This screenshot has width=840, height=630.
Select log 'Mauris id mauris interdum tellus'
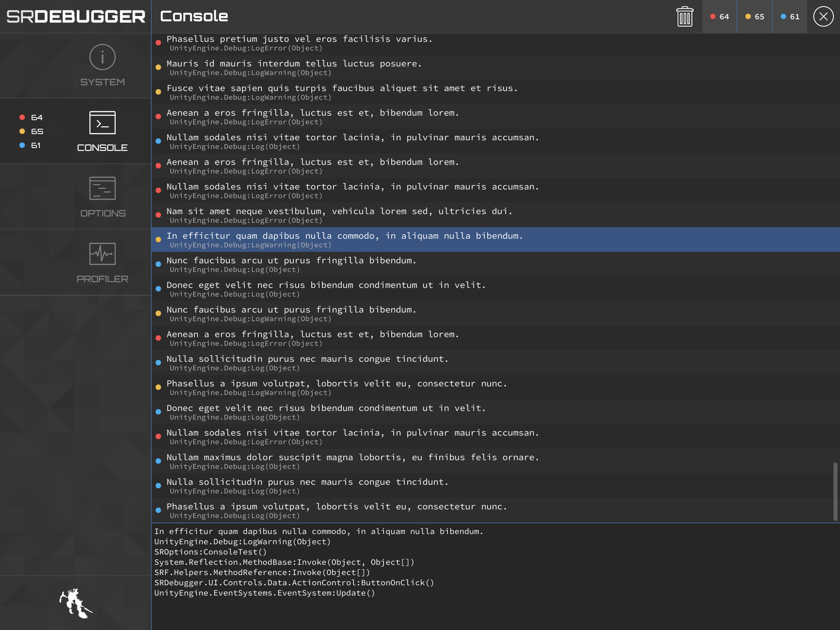tap(495, 67)
